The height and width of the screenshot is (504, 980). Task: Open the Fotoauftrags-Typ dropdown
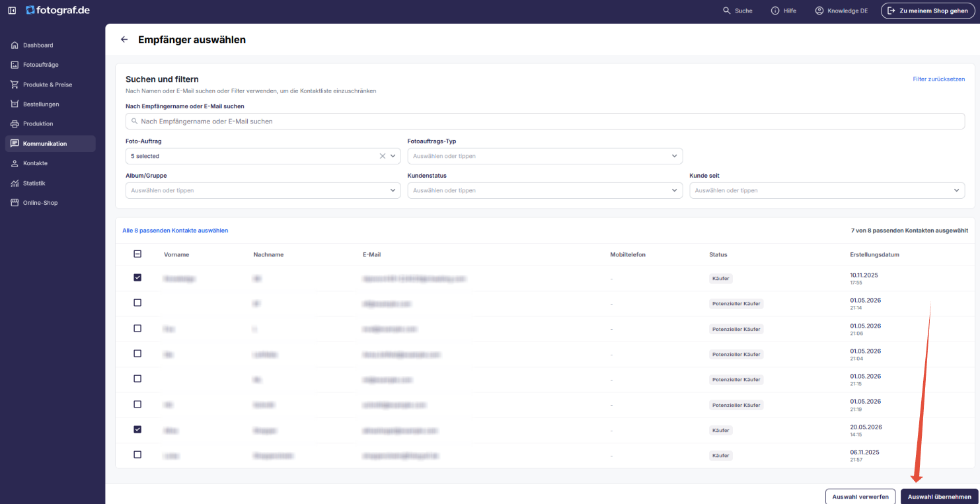pos(545,156)
